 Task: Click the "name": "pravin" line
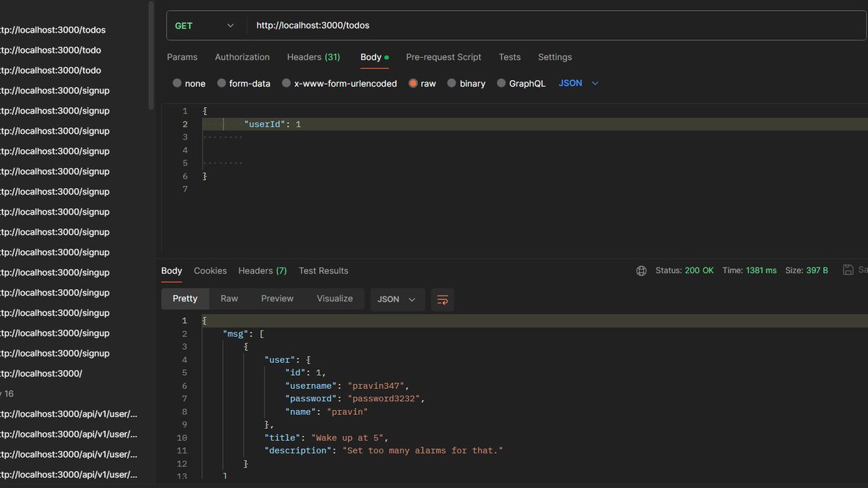[326, 412]
